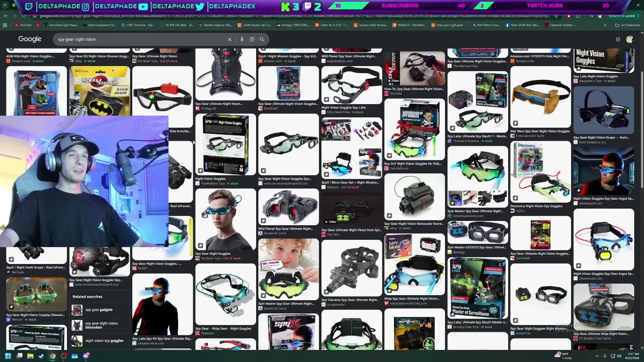Open 'Spy Labs: Ultimate Spy Sleuth 1 - Master...' image
644x362 pixels.
click(477, 102)
